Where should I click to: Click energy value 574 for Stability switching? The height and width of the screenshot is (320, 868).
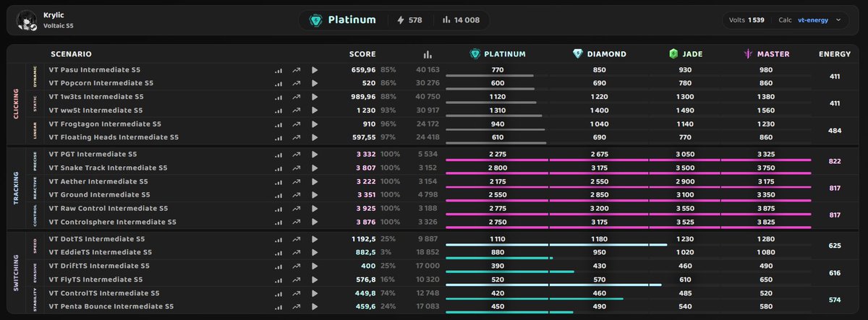834,299
